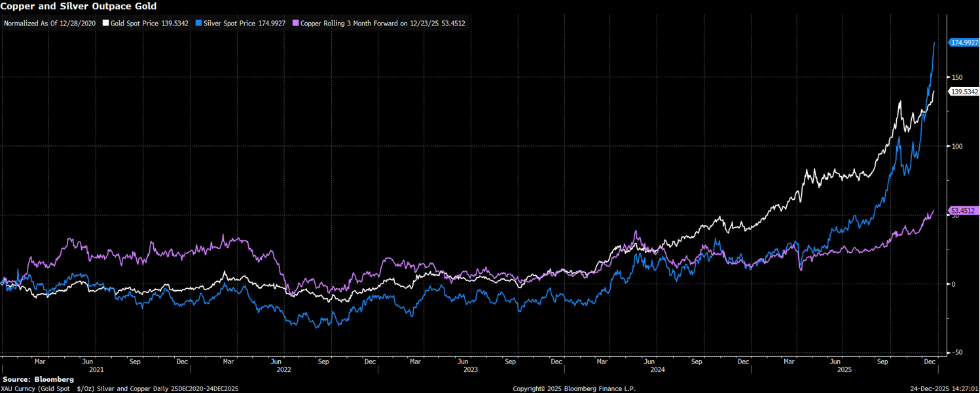Screen dimensions: 980x393
Task: Click the 'Copyright© 2025 Bloomberg Finance L.P.' notice
Action: click(x=574, y=388)
